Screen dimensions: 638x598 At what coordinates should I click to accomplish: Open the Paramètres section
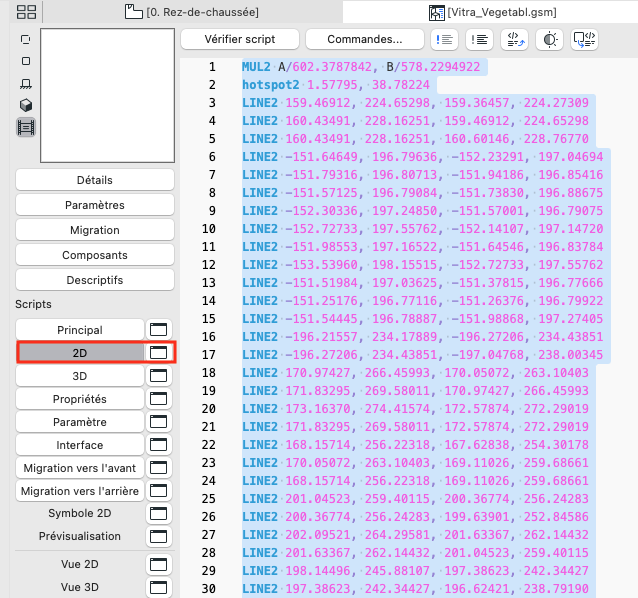95,205
